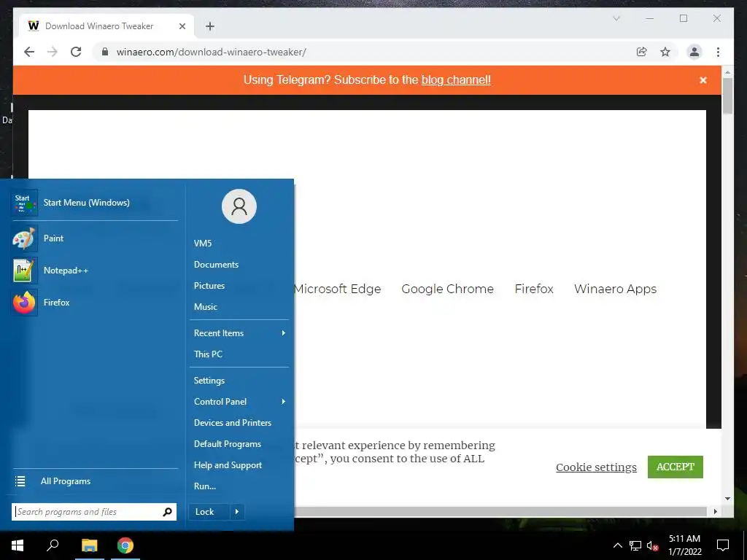
Task: Go back in the Chrome browser
Action: (x=29, y=52)
